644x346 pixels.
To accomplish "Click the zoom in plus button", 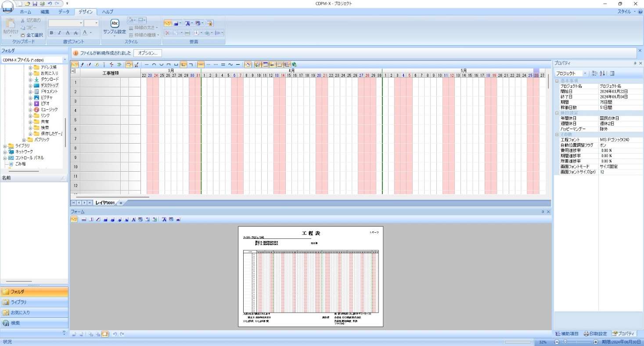I will pyautogui.click(x=596, y=342).
